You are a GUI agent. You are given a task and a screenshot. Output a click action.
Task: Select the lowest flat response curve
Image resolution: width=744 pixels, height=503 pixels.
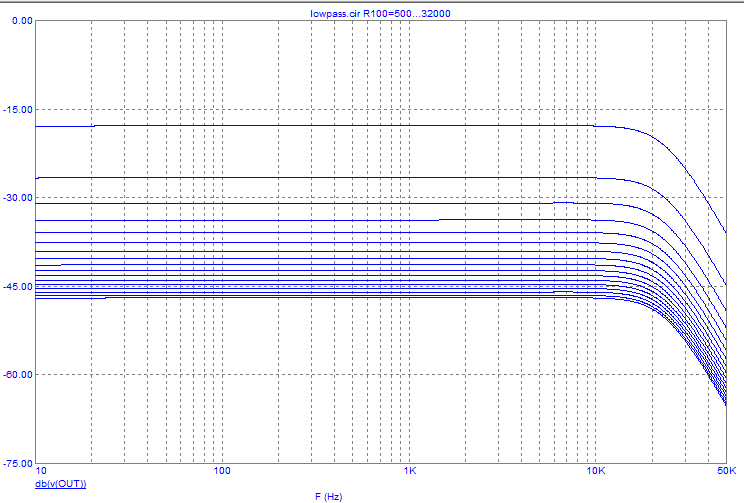click(x=300, y=297)
